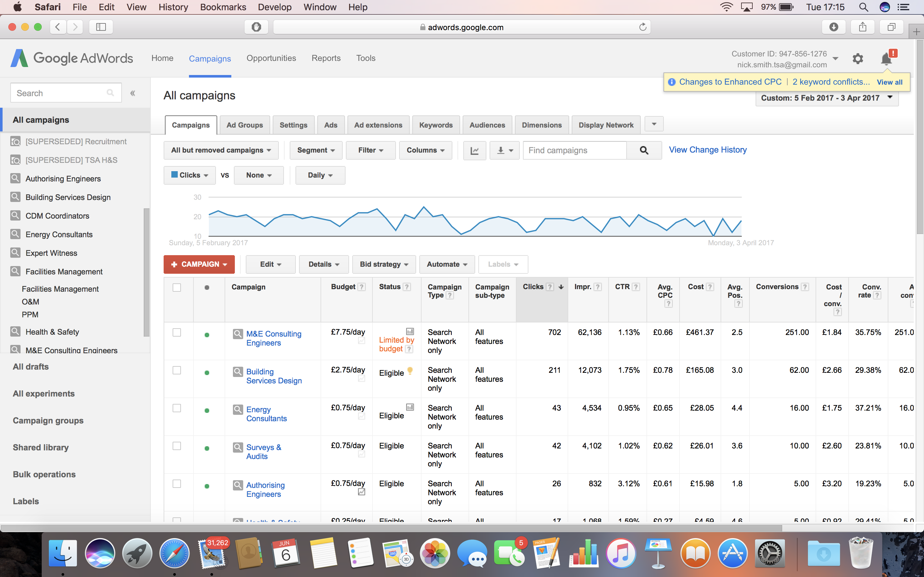
Task: Open the Keynote icon in dock
Action: click(x=658, y=553)
